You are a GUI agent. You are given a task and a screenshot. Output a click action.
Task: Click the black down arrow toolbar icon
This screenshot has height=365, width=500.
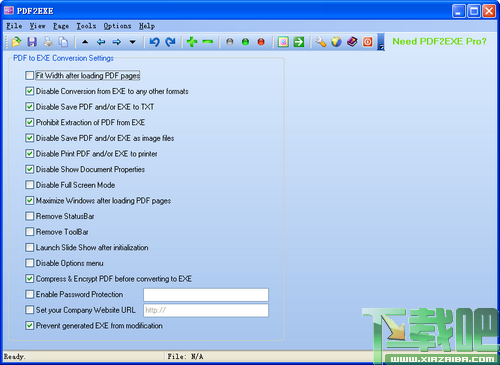tap(132, 42)
